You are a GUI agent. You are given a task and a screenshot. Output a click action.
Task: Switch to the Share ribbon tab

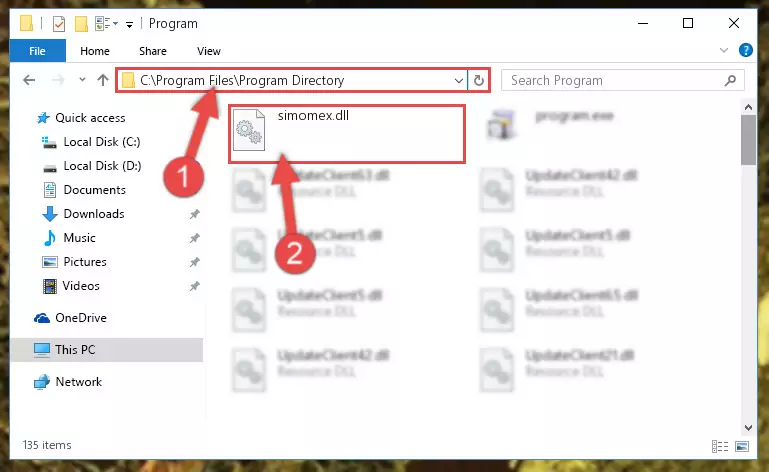click(x=153, y=51)
